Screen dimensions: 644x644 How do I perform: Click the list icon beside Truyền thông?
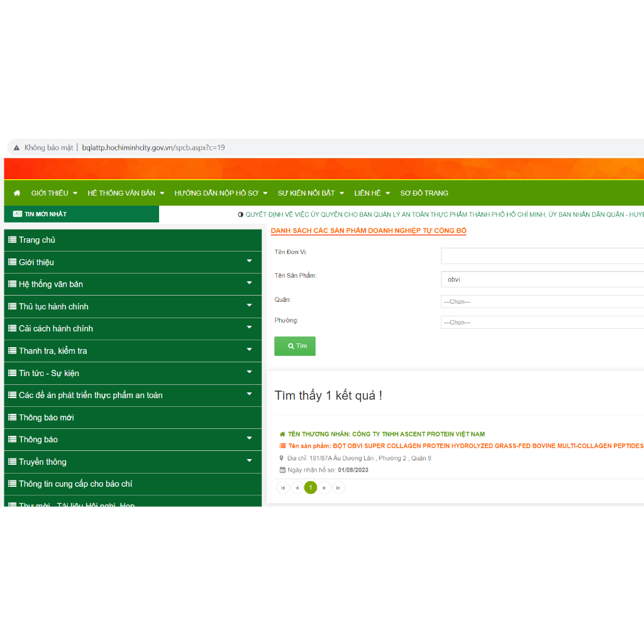tap(13, 461)
